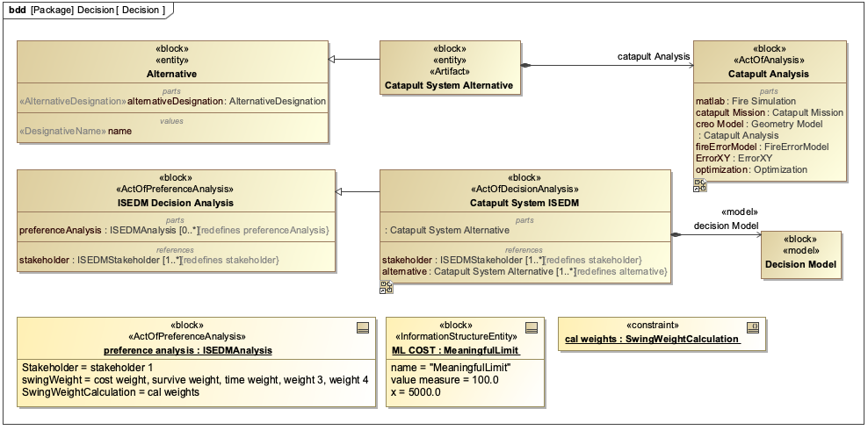Viewport: 868px width, 430px height.
Task: Click the swingWeight slot in preference analysis
Action: click(195, 379)
